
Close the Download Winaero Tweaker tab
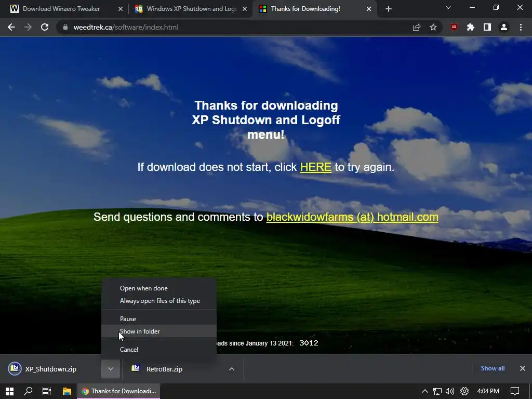pyautogui.click(x=121, y=9)
